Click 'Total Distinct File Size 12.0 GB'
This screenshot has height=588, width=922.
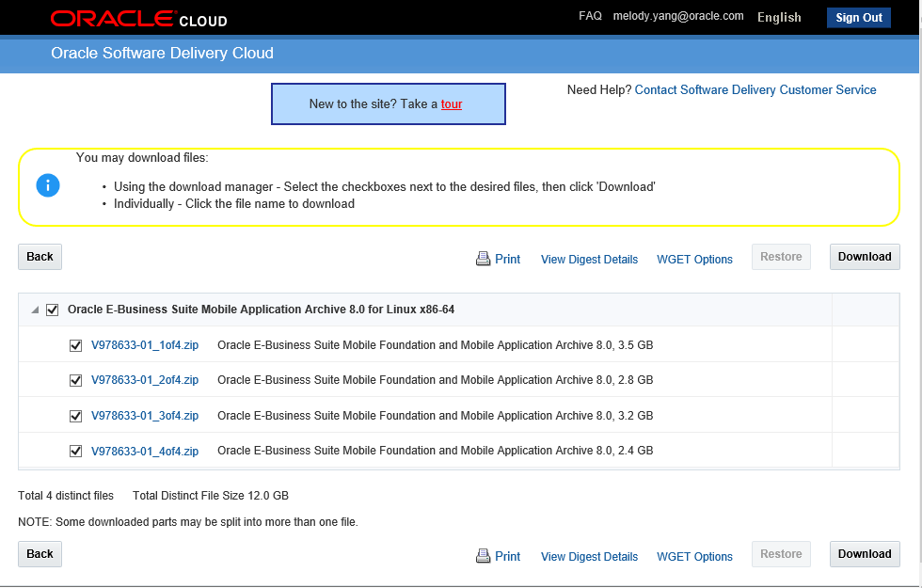pos(211,496)
